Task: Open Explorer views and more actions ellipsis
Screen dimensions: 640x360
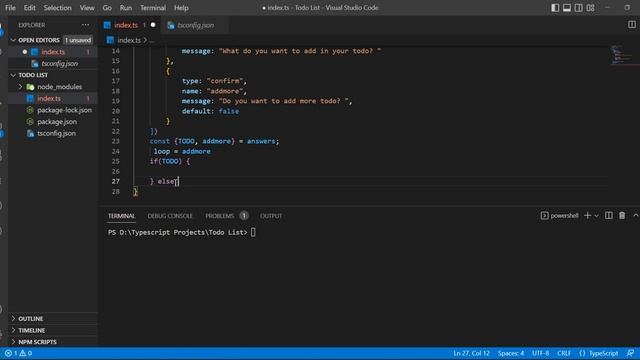Action: 85,25
